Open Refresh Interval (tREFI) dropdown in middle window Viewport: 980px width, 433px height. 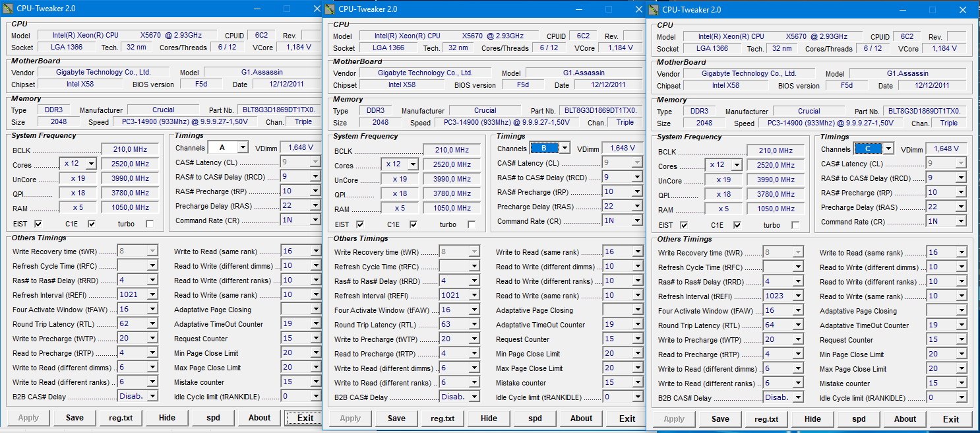475,296
